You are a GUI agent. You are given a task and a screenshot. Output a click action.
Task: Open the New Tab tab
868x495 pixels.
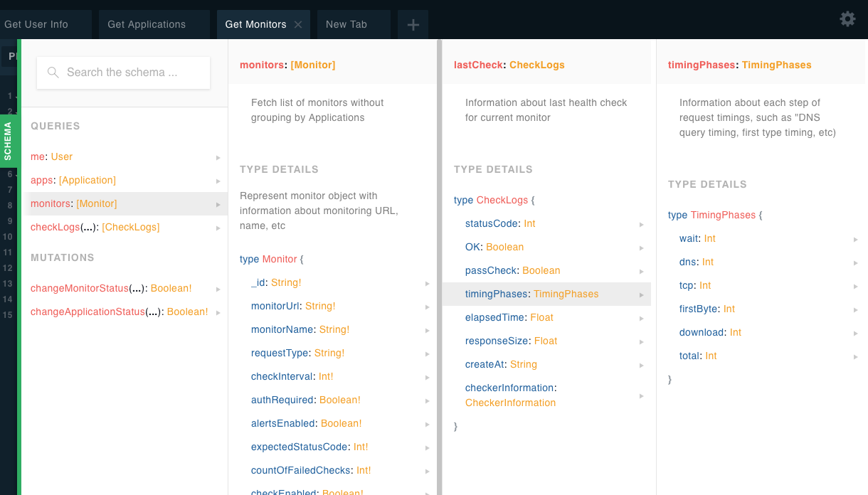point(346,25)
